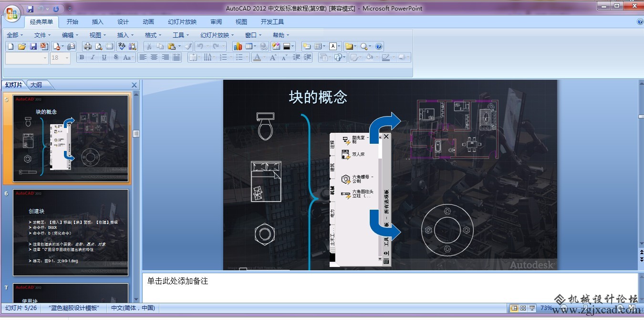
Task: Align text right
Action: tap(166, 57)
